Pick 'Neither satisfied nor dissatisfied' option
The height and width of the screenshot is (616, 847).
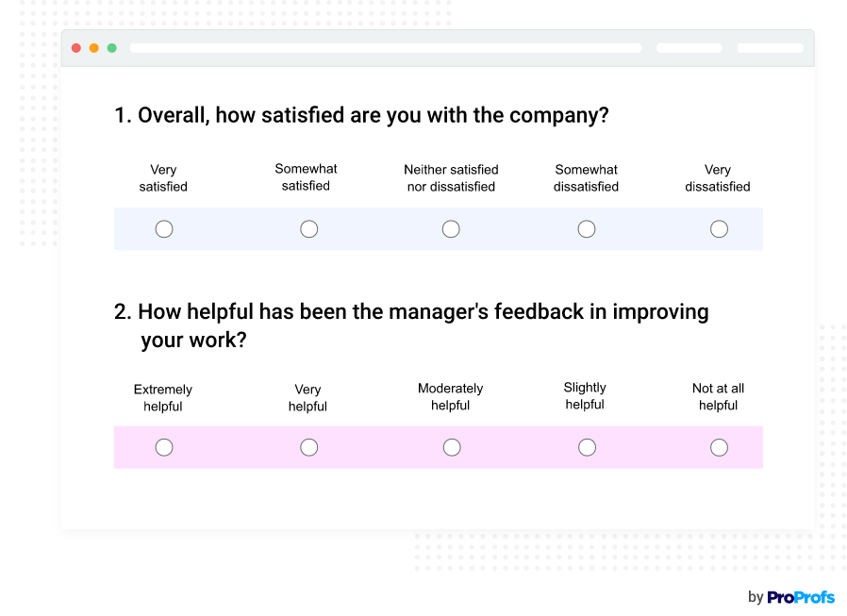(x=451, y=229)
